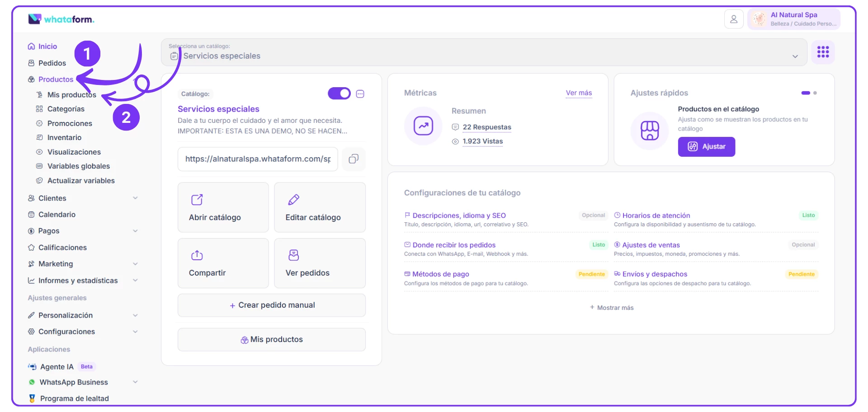868x412 pixels.
Task: Select the Editar catálogo pencil tile
Action: (x=320, y=207)
